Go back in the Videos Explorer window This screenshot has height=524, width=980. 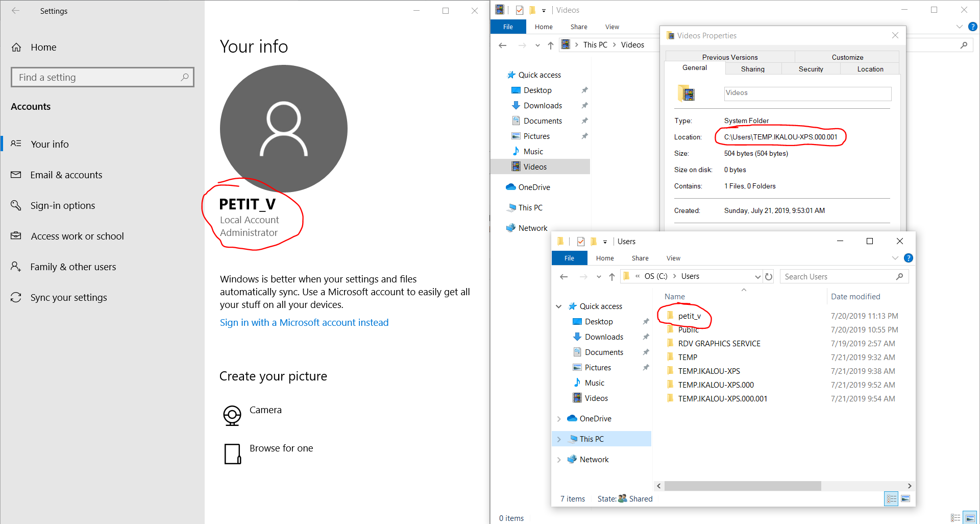pyautogui.click(x=503, y=45)
